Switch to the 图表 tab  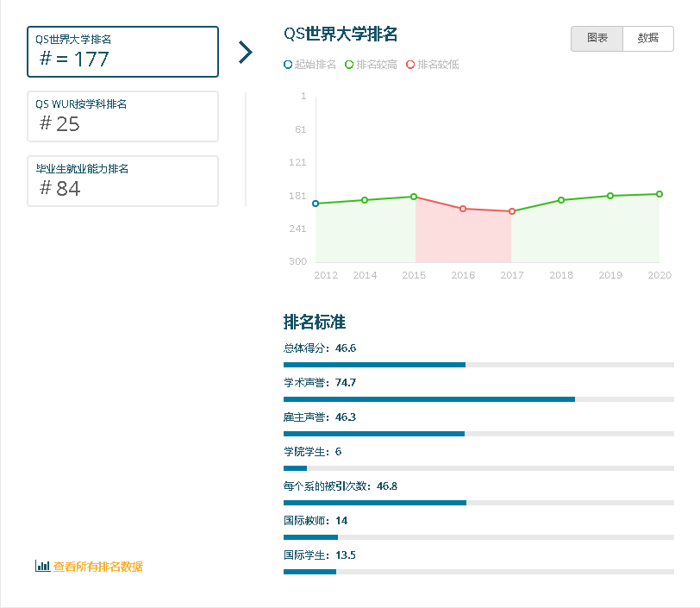click(597, 39)
